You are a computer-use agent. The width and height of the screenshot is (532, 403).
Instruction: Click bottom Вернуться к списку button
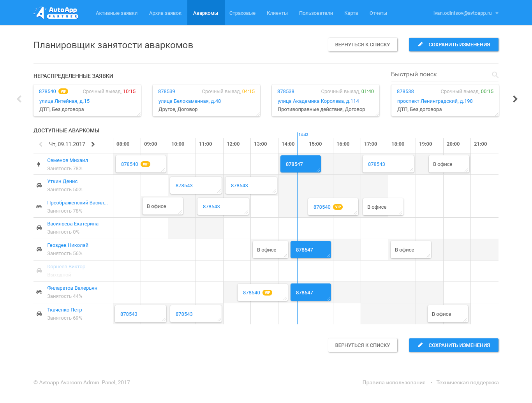click(x=362, y=345)
